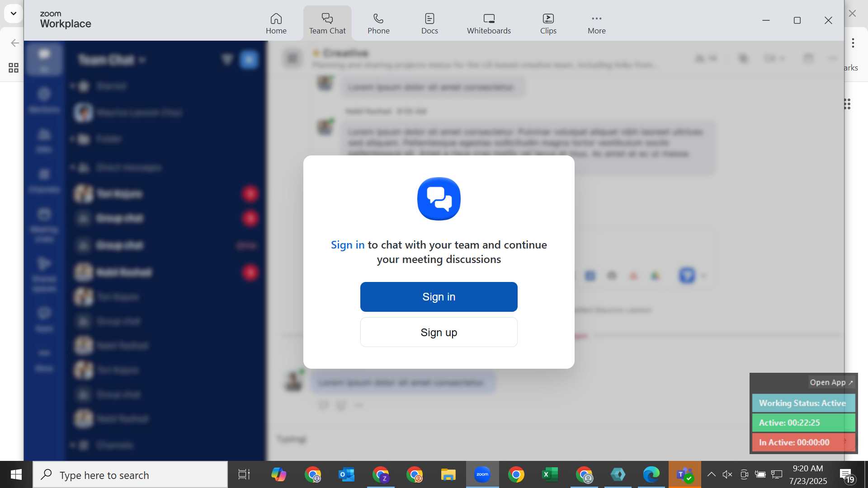The width and height of the screenshot is (868, 488).
Task: Open Task View from the taskbar
Action: tap(244, 474)
